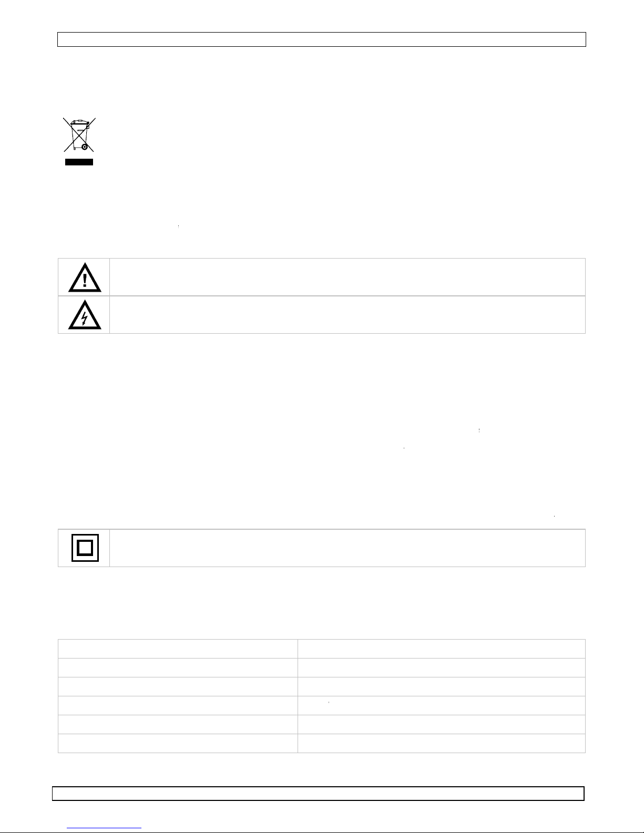Select the last row left cell of the specification table
Viewport: 644px width, 833px height.
178,743
